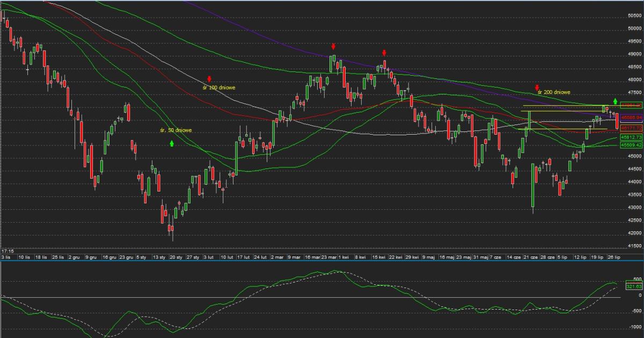
Task: Select '20 sty' on the date axis
Action: [177, 258]
